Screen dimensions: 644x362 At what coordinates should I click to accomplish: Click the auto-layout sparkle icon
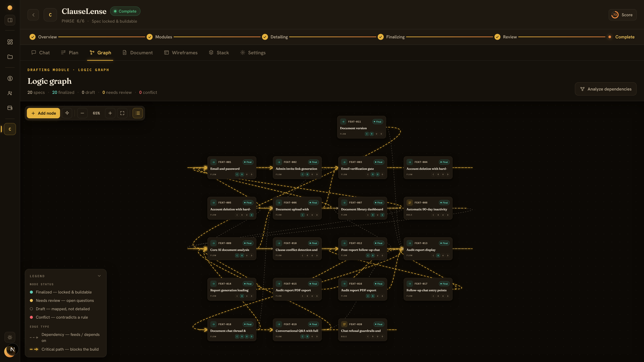pyautogui.click(x=67, y=113)
